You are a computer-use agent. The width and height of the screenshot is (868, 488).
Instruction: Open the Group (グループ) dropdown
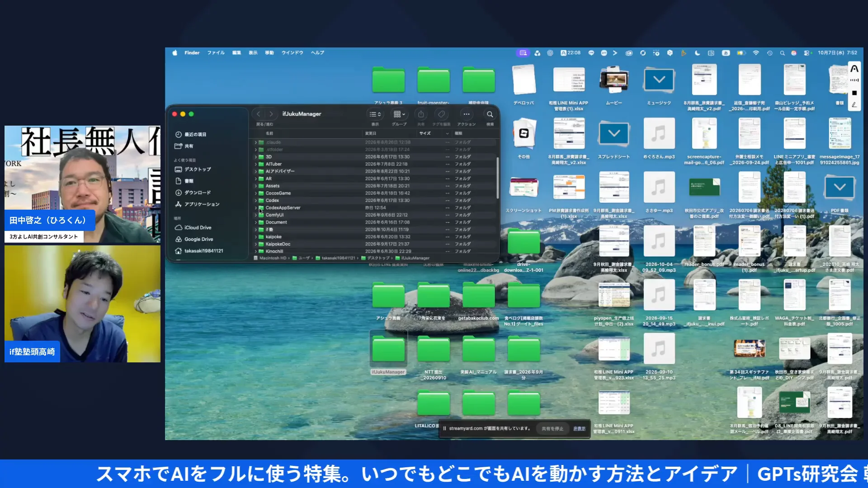pyautogui.click(x=399, y=114)
